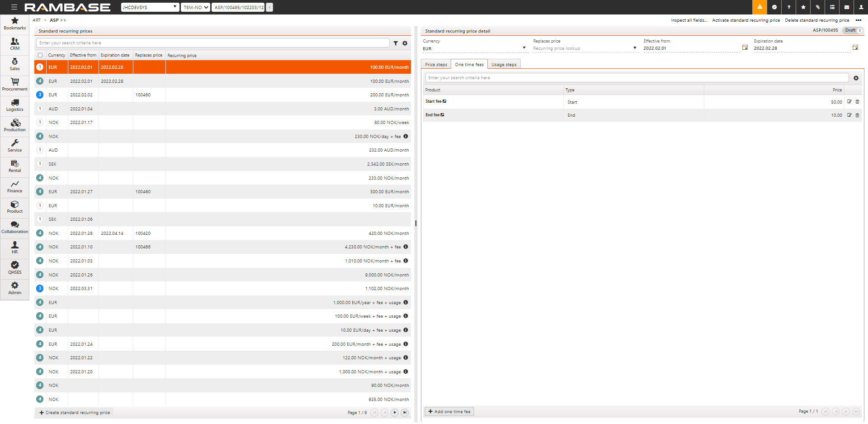Screen dimensions: 868x424
Task: Open the TEM-NO company dropdown
Action: click(196, 7)
